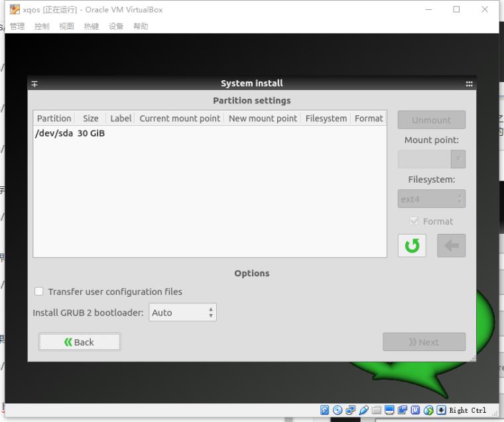Expand the Mount point combo arrow
Viewport: 504px width, 422px height.
tap(458, 159)
